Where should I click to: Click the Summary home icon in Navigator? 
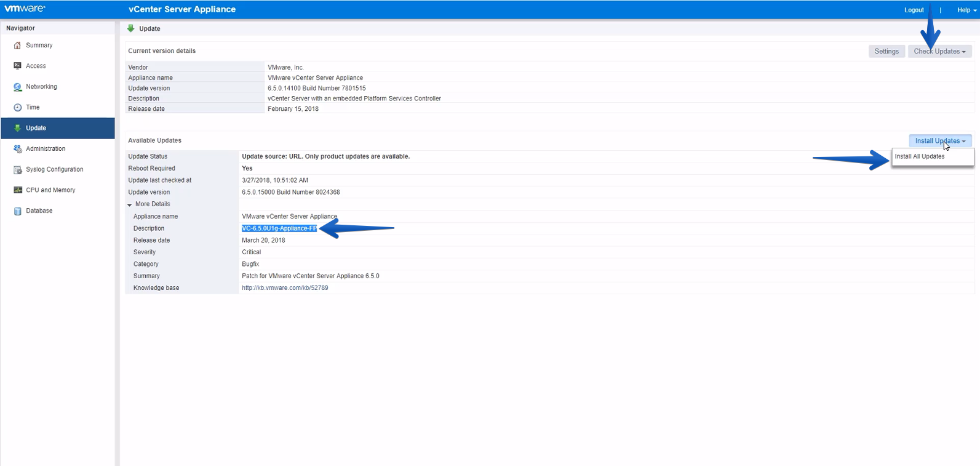tap(17, 46)
